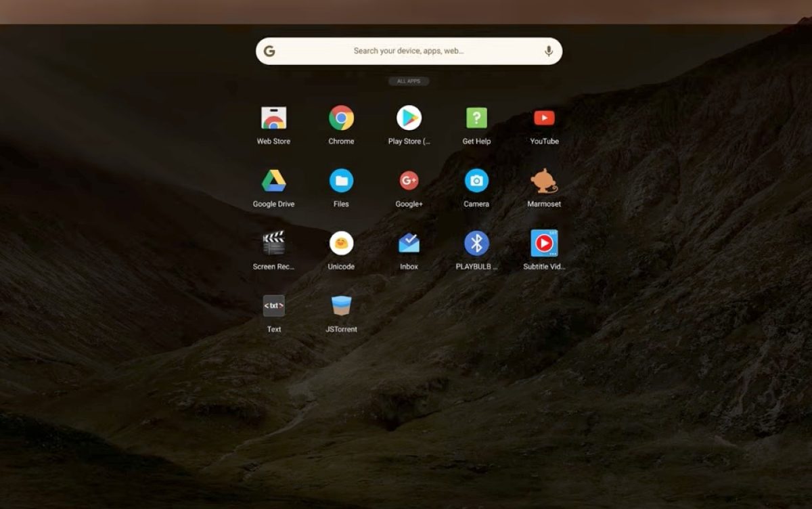
Task: Open the Text editor app
Action: point(273,307)
